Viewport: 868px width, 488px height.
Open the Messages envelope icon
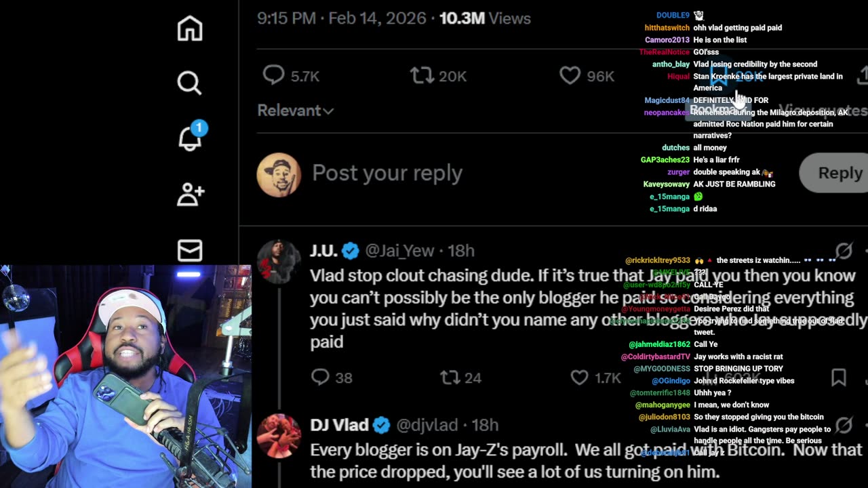(x=190, y=250)
